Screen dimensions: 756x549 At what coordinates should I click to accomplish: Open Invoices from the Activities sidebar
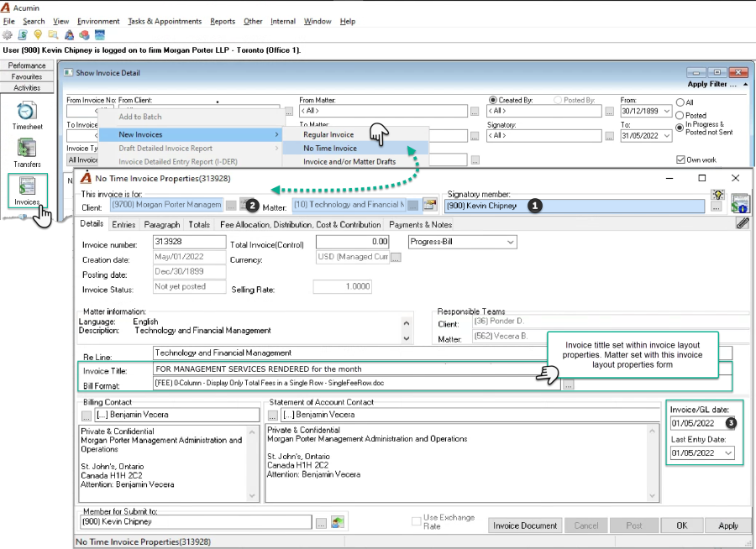28,191
